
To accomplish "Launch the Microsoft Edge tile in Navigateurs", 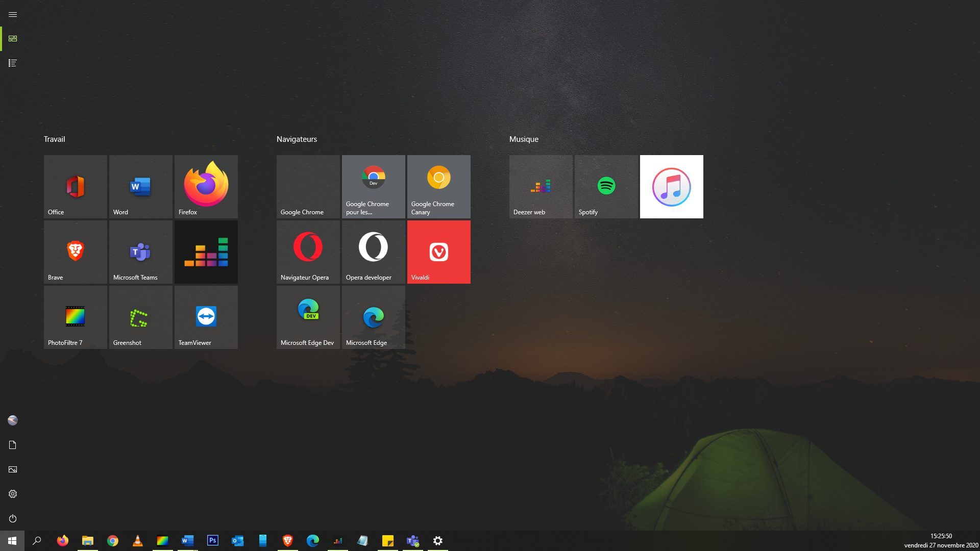I will tap(374, 317).
